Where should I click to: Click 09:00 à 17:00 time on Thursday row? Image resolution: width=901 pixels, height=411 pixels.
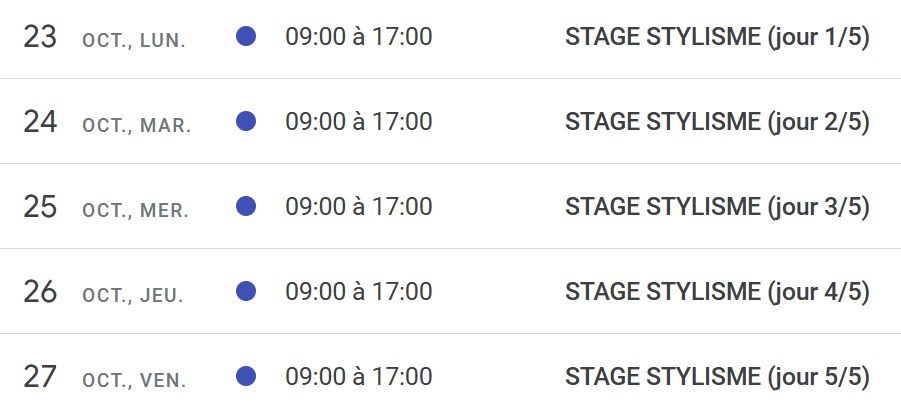click(x=359, y=291)
